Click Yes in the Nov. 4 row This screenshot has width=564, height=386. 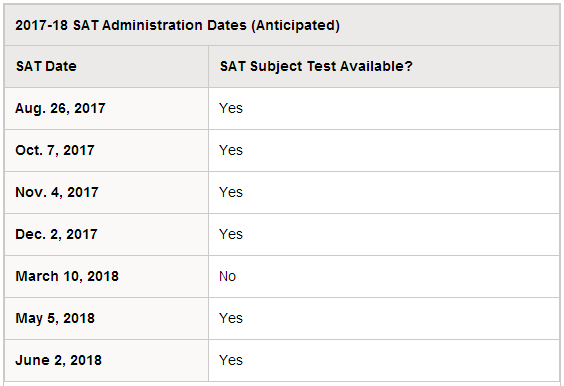pos(231,192)
